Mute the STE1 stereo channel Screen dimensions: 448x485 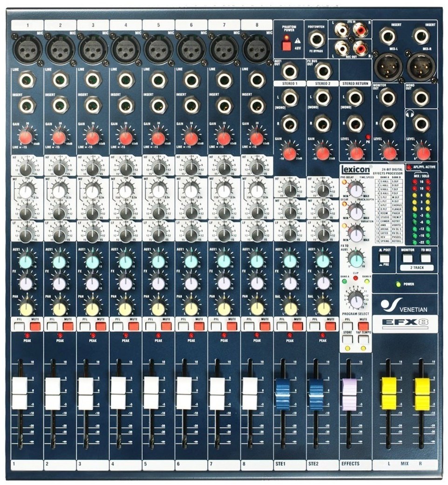click(298, 326)
